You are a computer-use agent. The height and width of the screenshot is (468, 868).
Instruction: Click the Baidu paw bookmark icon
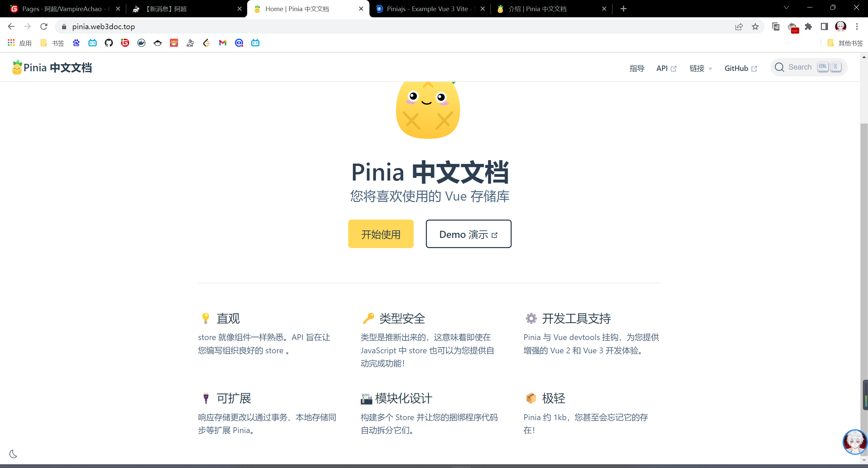[x=76, y=43]
